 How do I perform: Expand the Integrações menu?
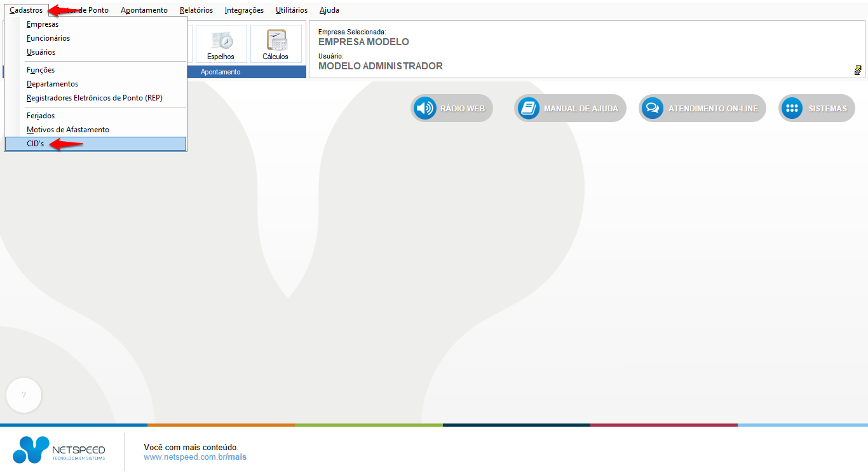pos(244,10)
